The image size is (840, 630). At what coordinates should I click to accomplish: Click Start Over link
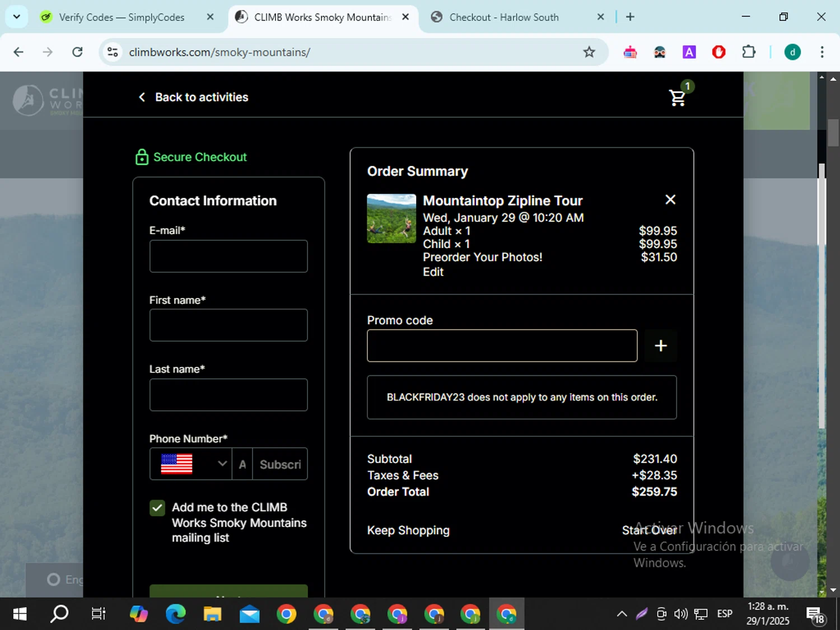point(650,530)
